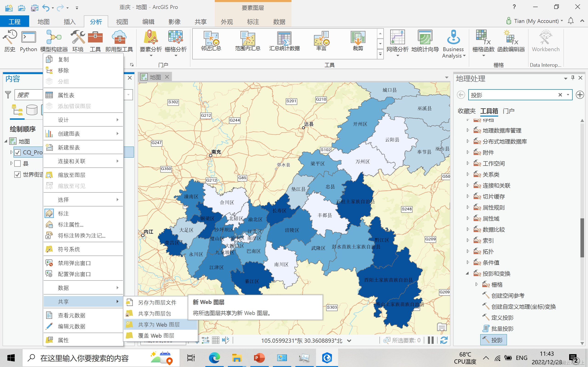
Task: Hide the CQ_Pro layer
Action: [17, 152]
